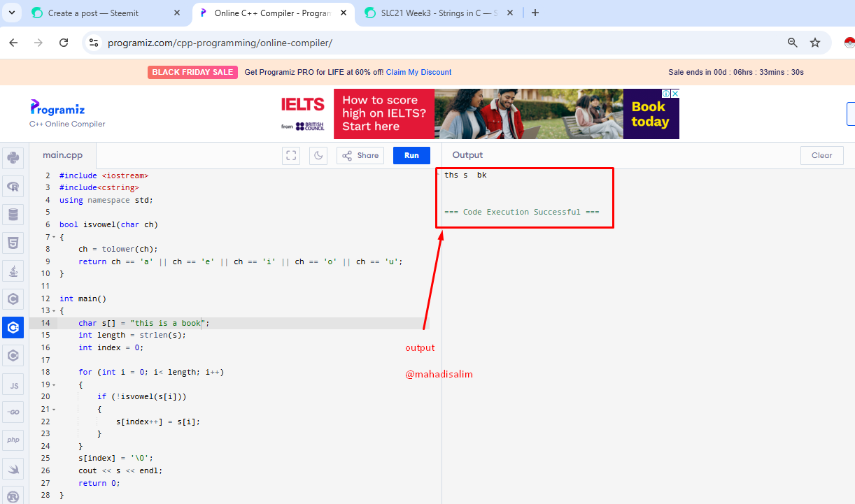
Task: Expand editor to fullscreen mode
Action: coord(291,155)
